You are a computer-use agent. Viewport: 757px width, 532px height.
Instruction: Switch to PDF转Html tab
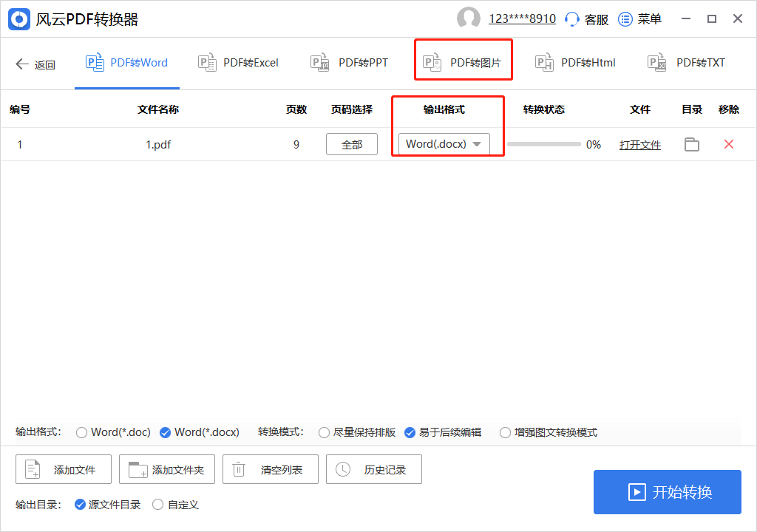tap(575, 63)
